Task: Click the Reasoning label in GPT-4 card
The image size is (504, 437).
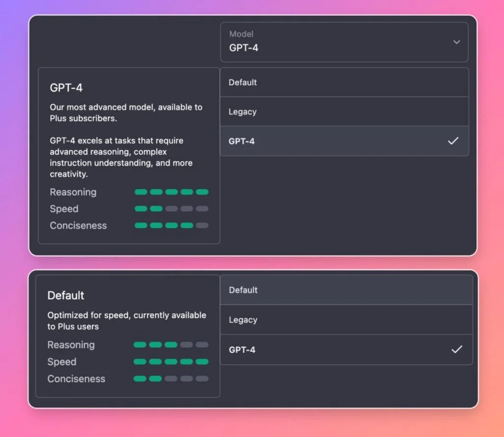Action: click(73, 192)
